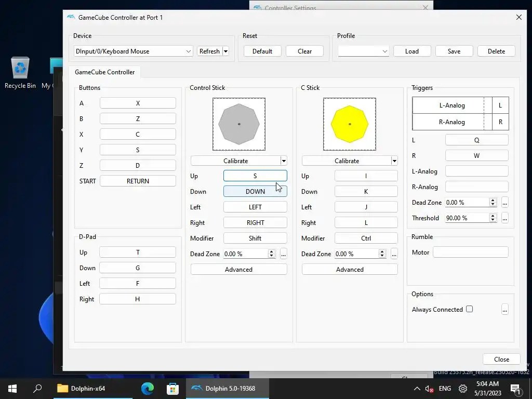Remap the Z button binding D
The height and width of the screenshot is (399, 532).
[x=138, y=166]
